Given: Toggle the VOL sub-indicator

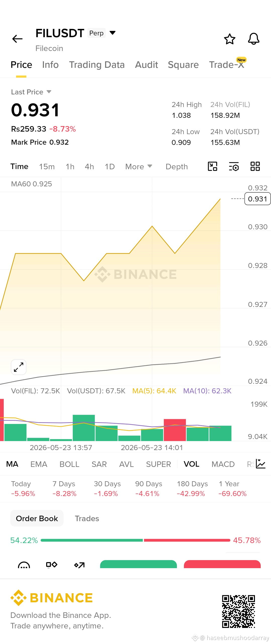Looking at the screenshot, I should pyautogui.click(x=191, y=464).
